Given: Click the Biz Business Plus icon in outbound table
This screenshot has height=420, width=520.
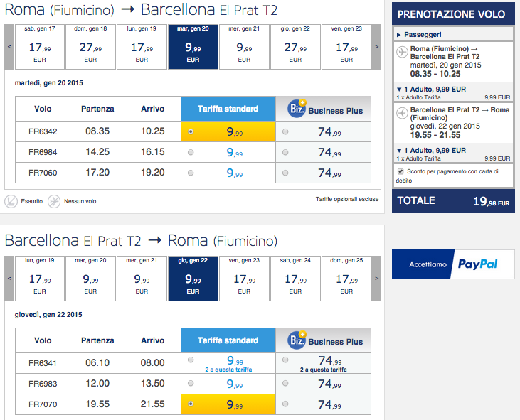Looking at the screenshot, I should 297,109.
